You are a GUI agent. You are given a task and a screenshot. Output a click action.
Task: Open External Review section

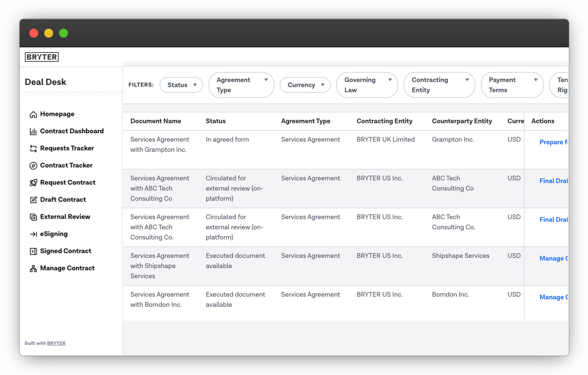click(x=65, y=216)
